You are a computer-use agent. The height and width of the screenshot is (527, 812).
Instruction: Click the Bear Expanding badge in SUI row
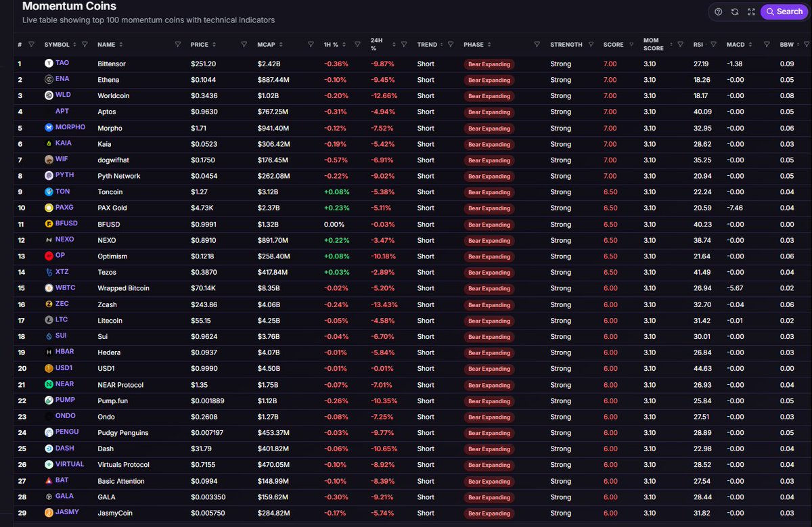point(489,337)
